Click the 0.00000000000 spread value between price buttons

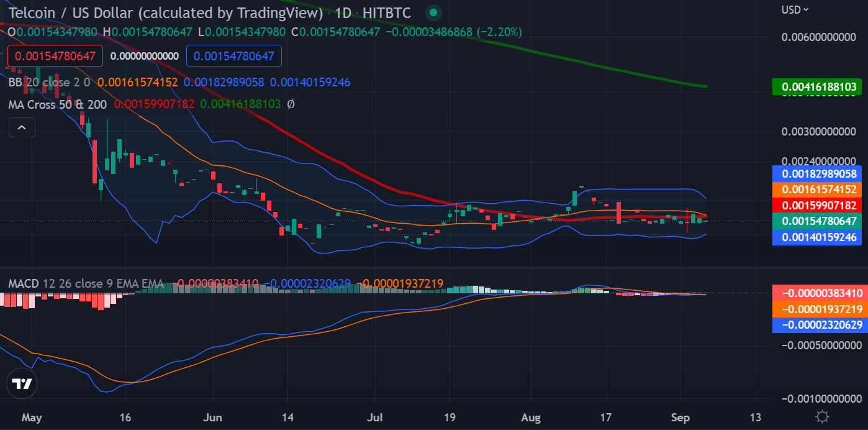144,56
